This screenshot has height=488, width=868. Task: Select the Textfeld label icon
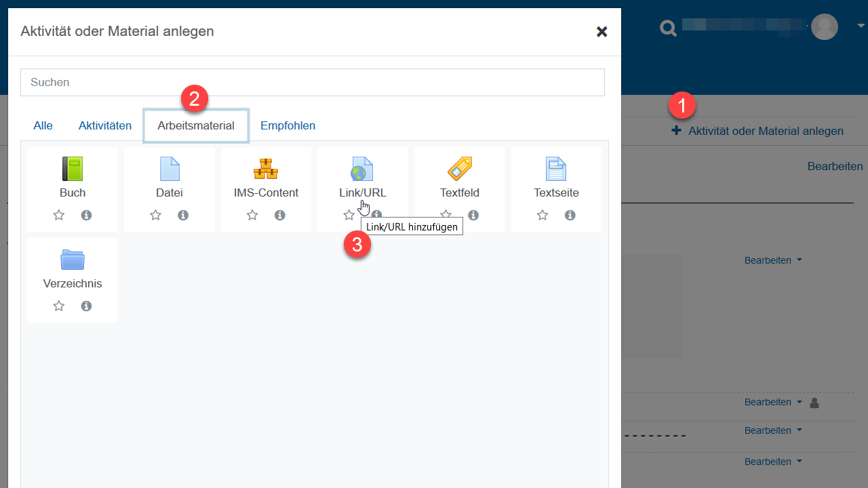tap(460, 169)
